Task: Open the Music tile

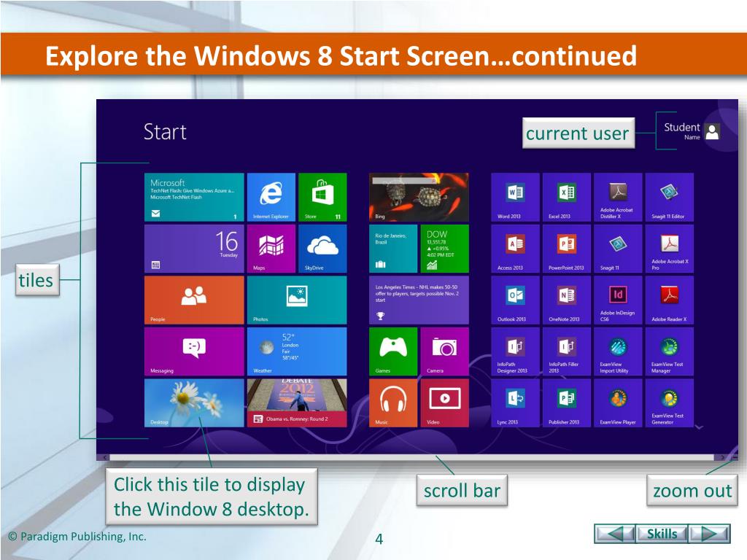Action: tap(393, 402)
